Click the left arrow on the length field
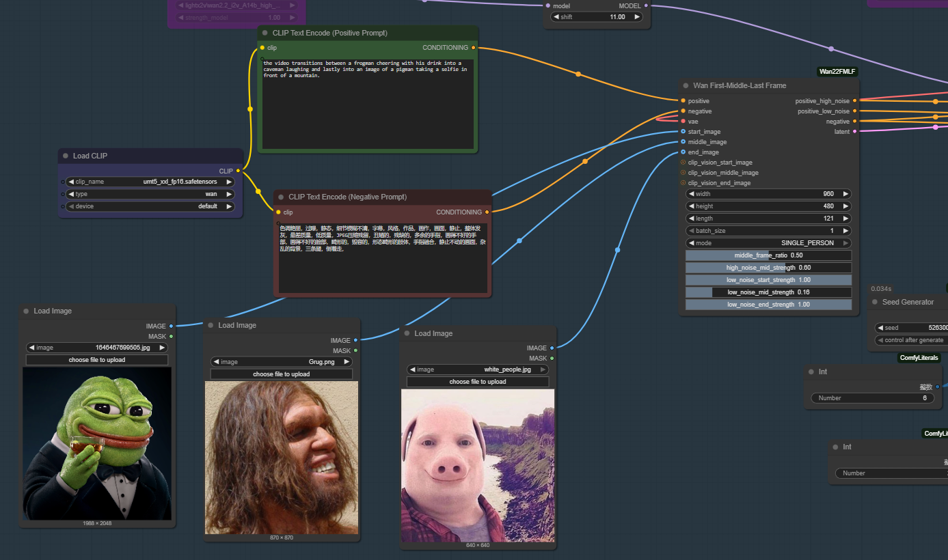948x560 pixels. click(691, 219)
